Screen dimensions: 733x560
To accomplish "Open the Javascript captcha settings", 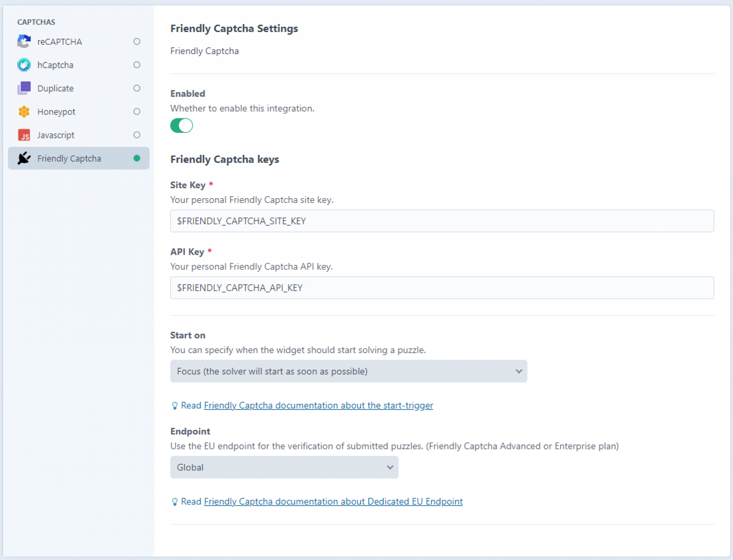I will [x=79, y=135].
